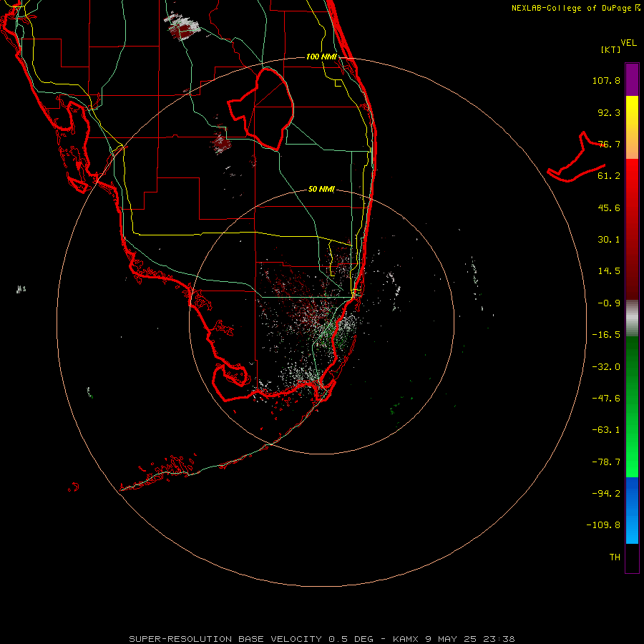Screen dimensions: 644x644
Task: Pick the purple segment of the color bar
Action: coord(632,79)
